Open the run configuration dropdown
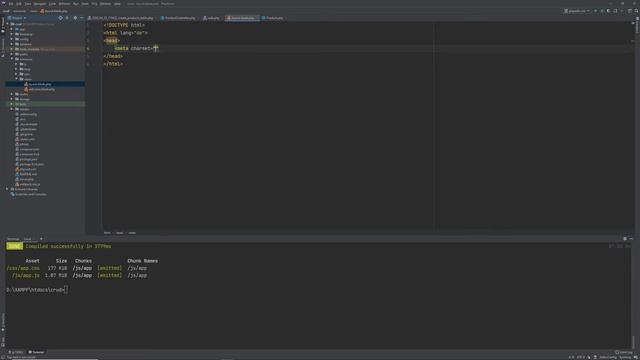 pyautogui.click(x=577, y=11)
